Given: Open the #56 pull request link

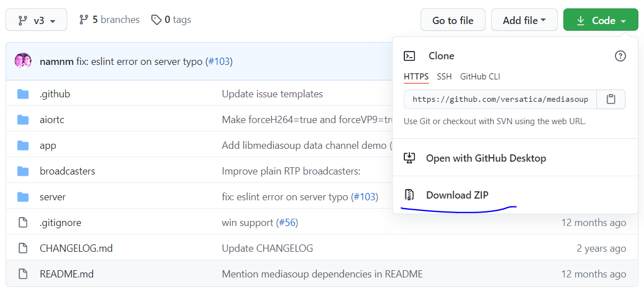Looking at the screenshot, I should pos(287,223).
